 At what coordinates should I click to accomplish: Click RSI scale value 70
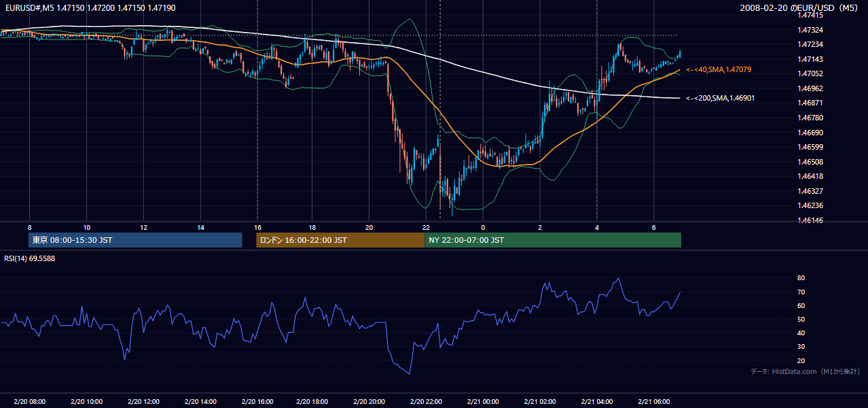[801, 292]
